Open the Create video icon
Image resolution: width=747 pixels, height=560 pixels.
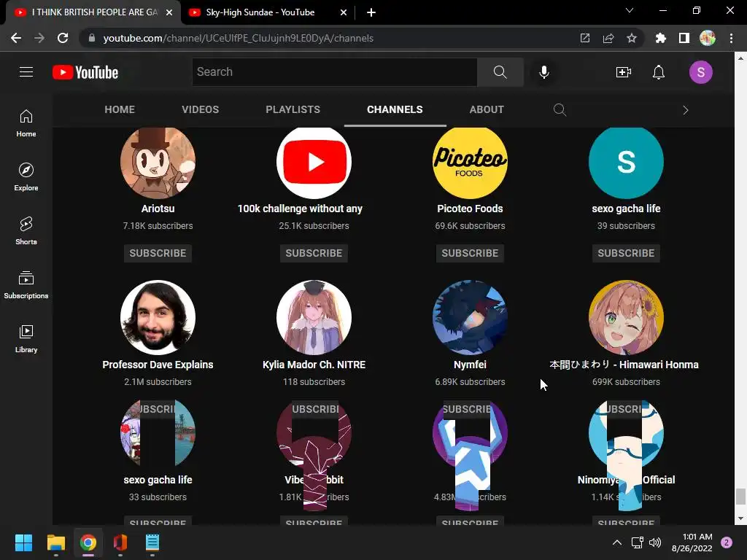[624, 72]
